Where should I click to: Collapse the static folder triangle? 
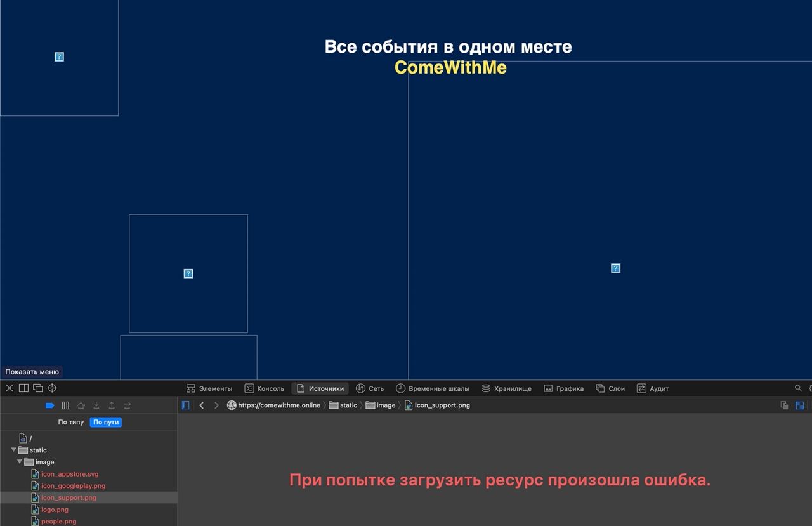click(14, 450)
